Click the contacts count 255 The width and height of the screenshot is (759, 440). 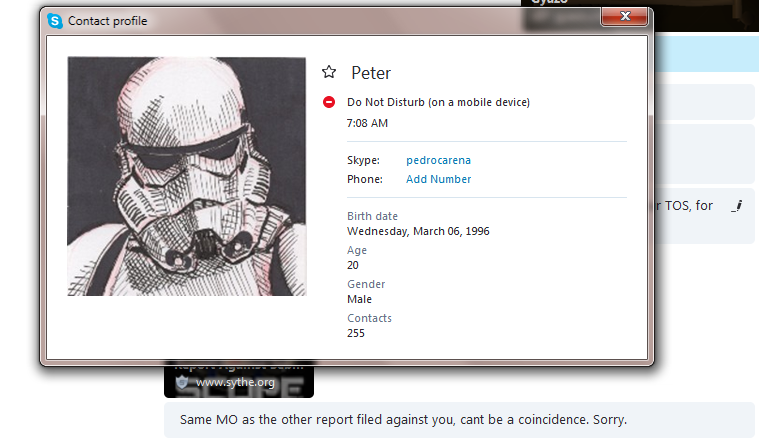[x=355, y=333]
